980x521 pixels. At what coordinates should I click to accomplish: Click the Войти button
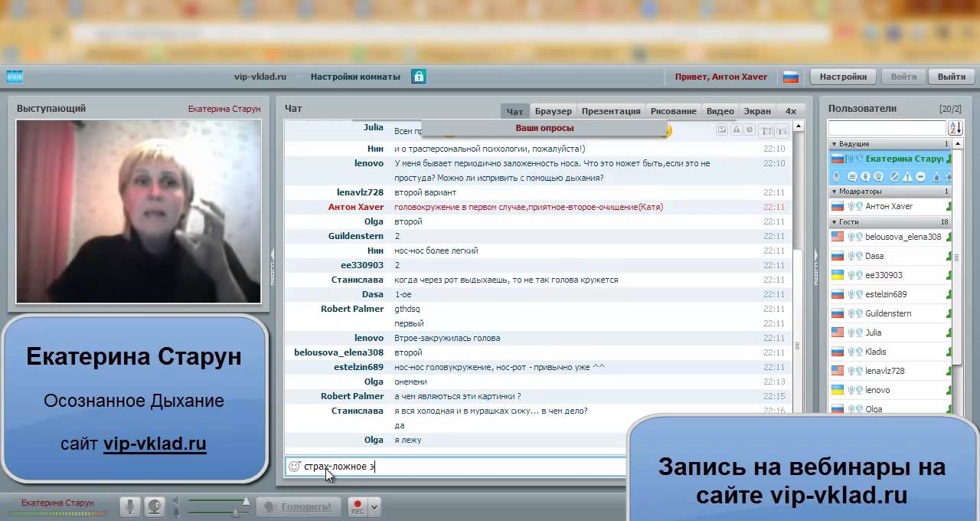(903, 77)
